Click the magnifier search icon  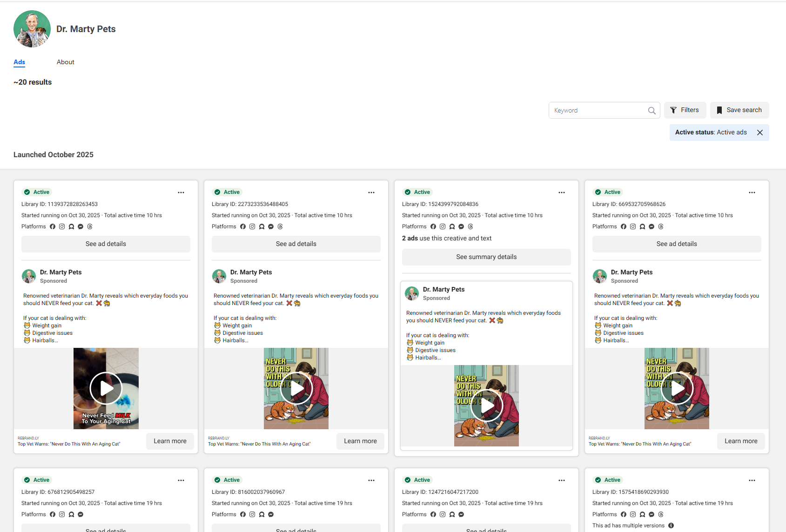[652, 110]
